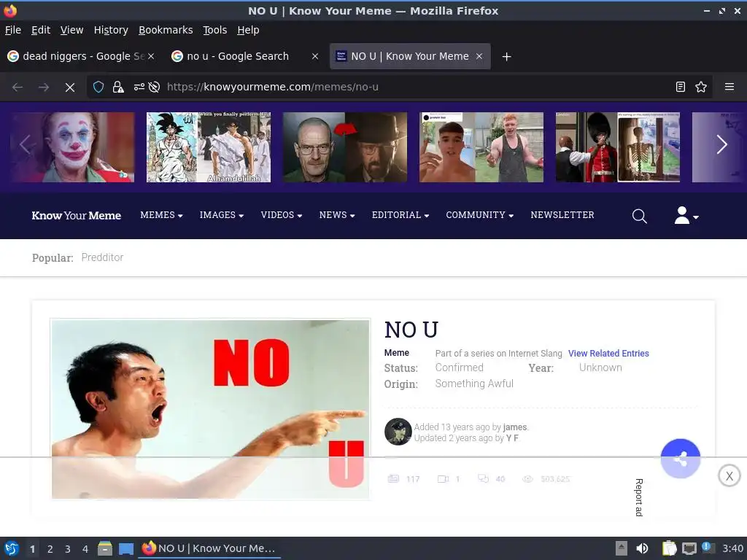Open the user account dropdown
The width and height of the screenshot is (747, 560).
pyautogui.click(x=686, y=216)
